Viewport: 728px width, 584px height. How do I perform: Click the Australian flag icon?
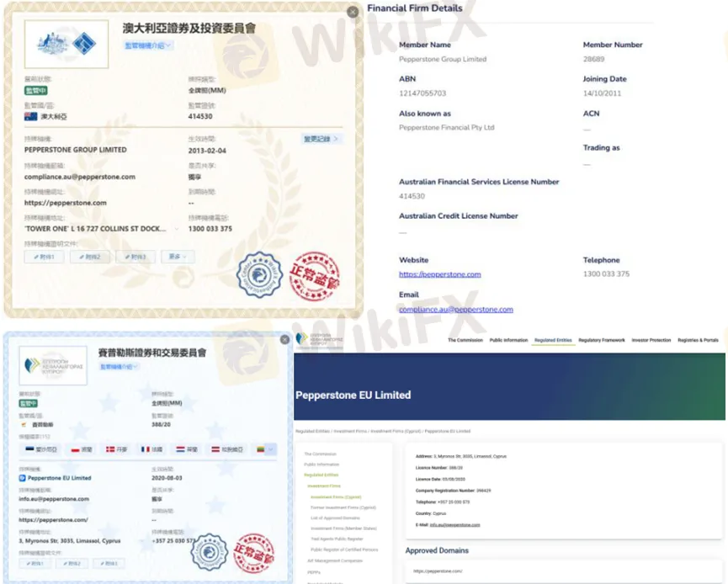tap(30, 116)
